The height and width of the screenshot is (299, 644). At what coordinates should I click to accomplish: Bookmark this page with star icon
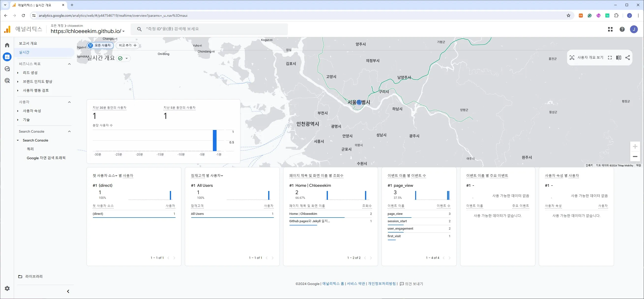569,16
